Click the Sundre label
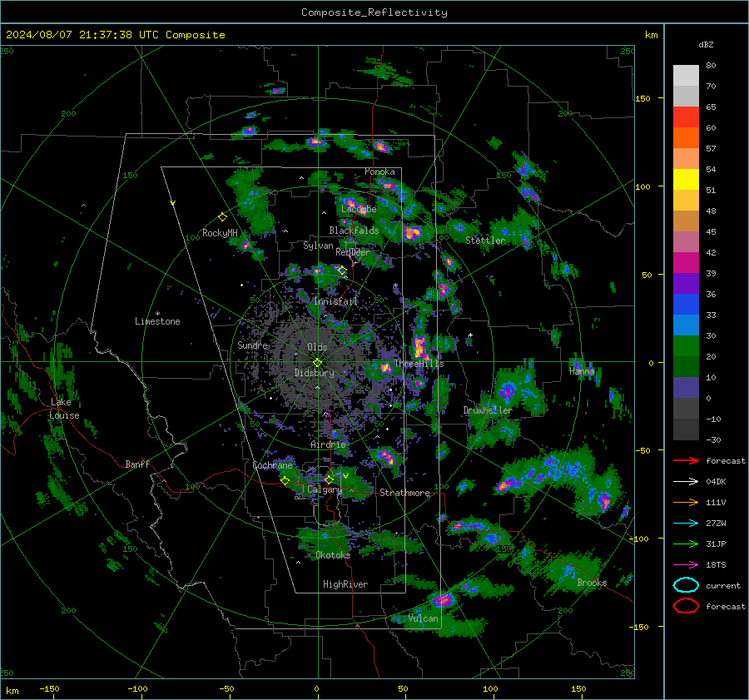 (252, 345)
